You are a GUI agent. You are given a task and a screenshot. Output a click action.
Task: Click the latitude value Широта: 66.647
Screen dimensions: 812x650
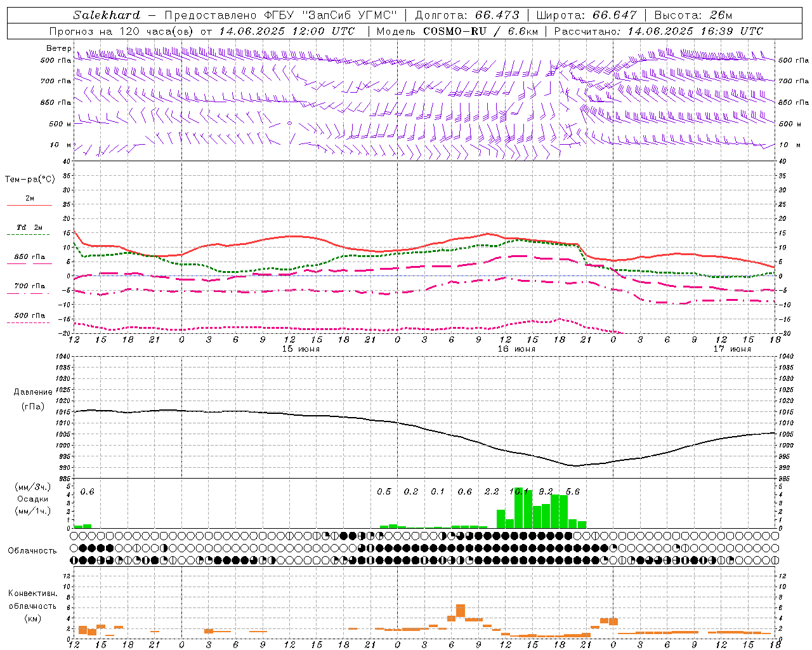click(587, 15)
